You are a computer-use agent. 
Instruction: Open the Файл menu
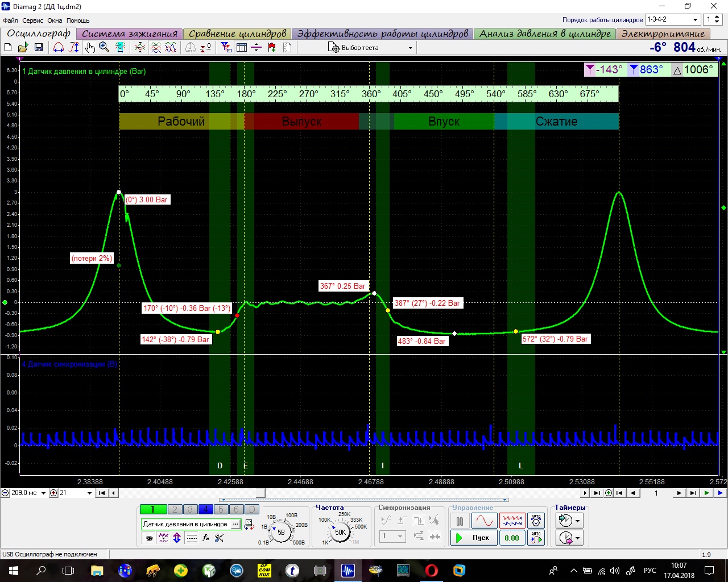[10, 20]
